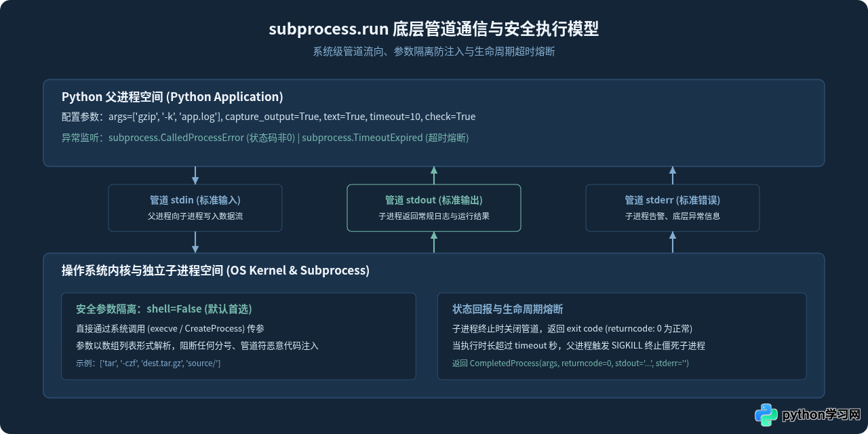Image resolution: width=868 pixels, height=434 pixels.
Task: Click the line starting '配置参数：args=['gzip''
Action: (269, 117)
